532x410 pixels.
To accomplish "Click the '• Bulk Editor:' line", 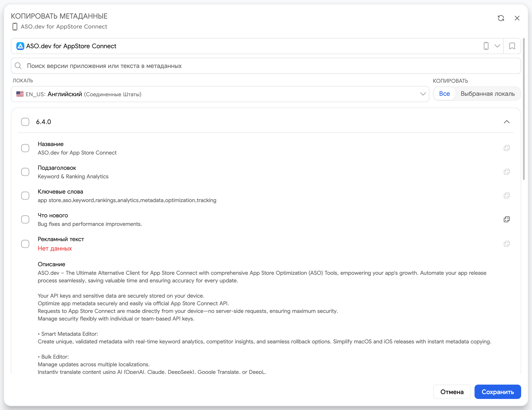I will [53, 357].
